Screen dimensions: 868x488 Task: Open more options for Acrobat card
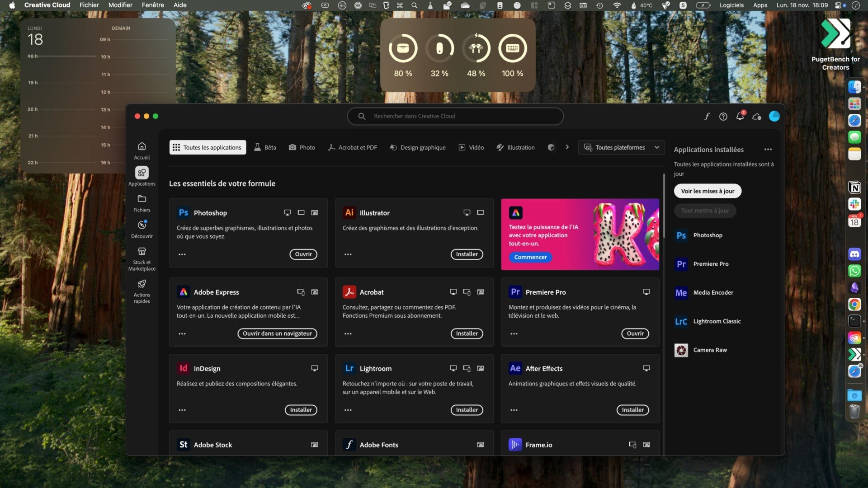tap(348, 334)
